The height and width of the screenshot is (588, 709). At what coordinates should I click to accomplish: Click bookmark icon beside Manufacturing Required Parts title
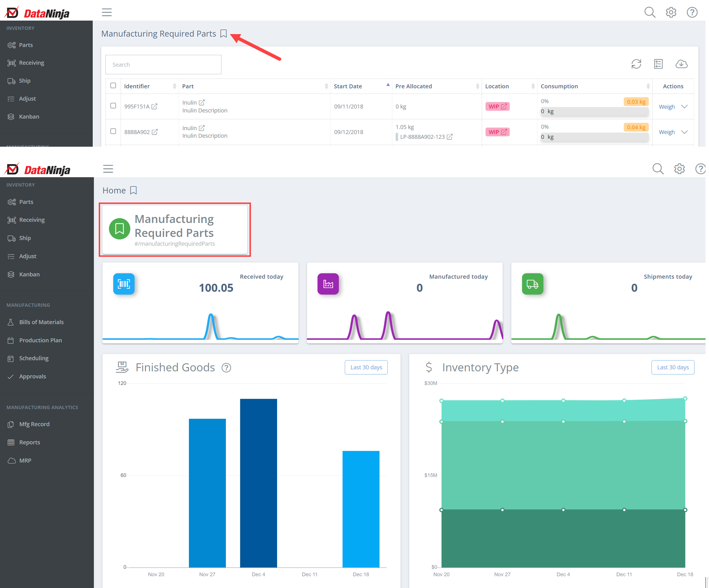223,34
